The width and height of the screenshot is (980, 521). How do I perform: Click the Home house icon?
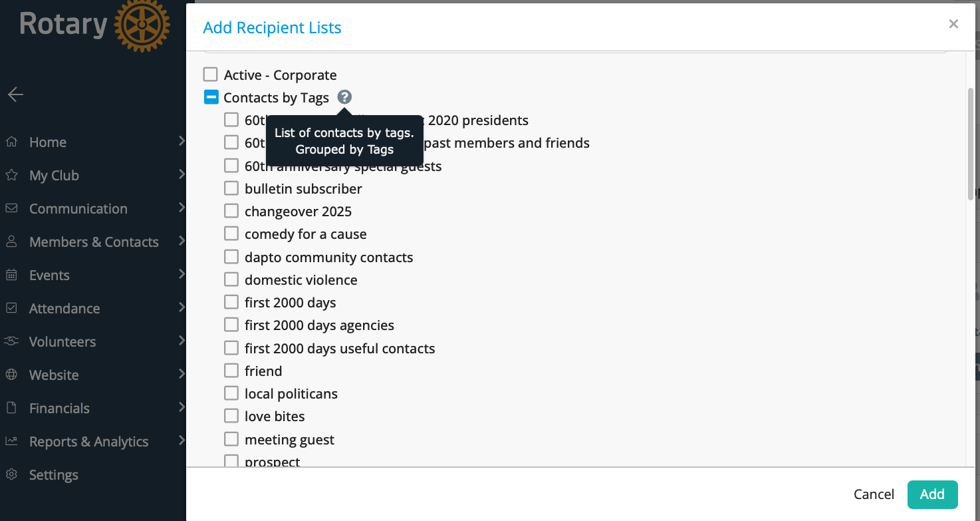pos(11,142)
